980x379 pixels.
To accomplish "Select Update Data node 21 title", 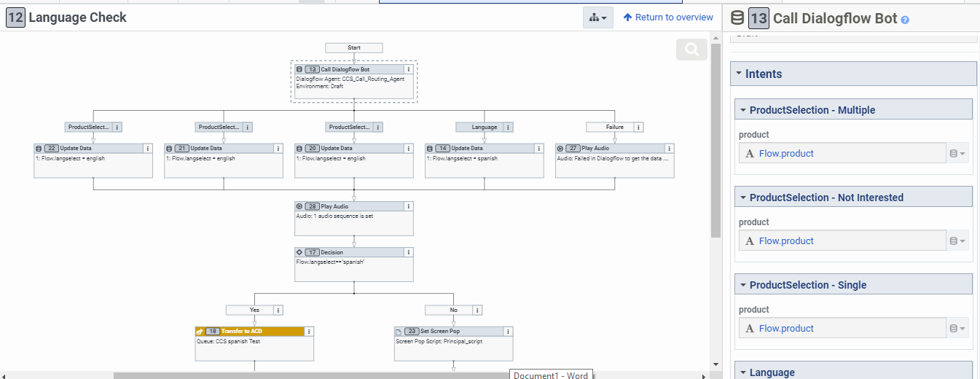I will [206, 148].
